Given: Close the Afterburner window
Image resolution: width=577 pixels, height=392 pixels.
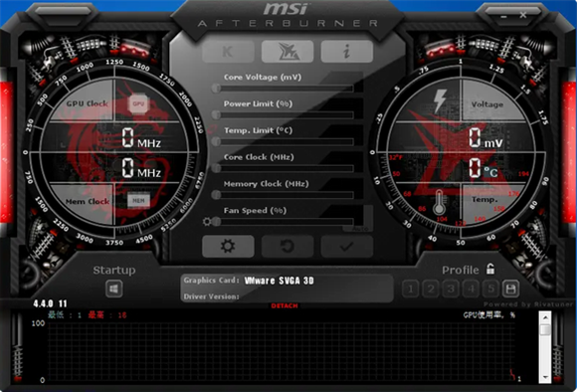Looking at the screenshot, I should tap(523, 15).
